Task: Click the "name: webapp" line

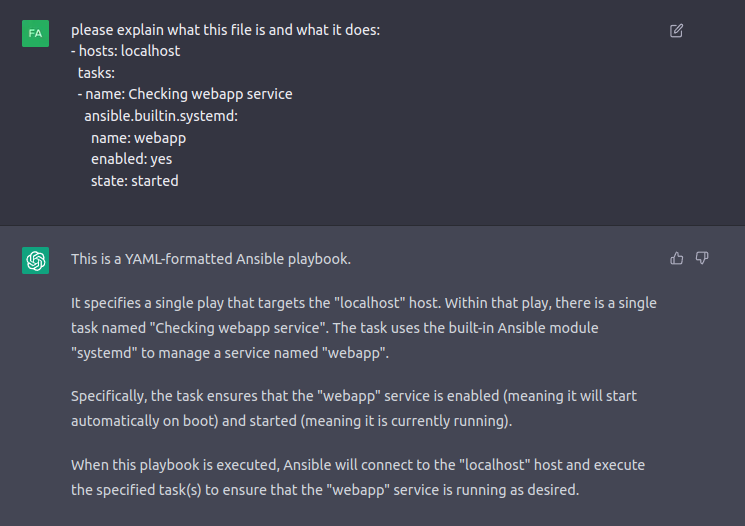Action: click(138, 138)
